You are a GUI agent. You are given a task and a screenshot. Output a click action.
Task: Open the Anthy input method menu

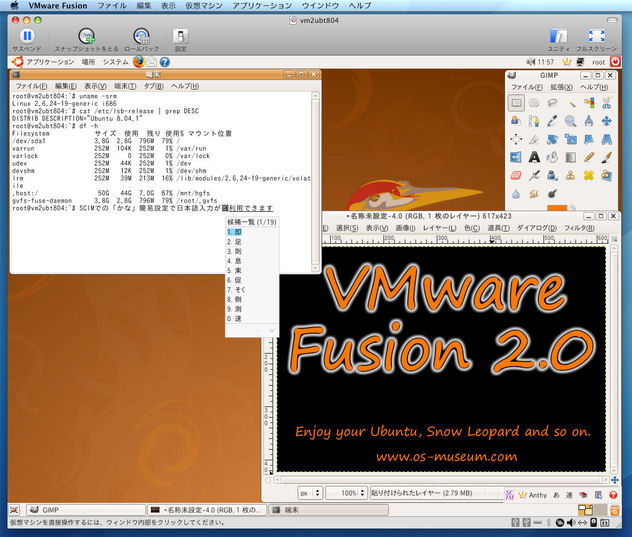pyautogui.click(x=533, y=495)
